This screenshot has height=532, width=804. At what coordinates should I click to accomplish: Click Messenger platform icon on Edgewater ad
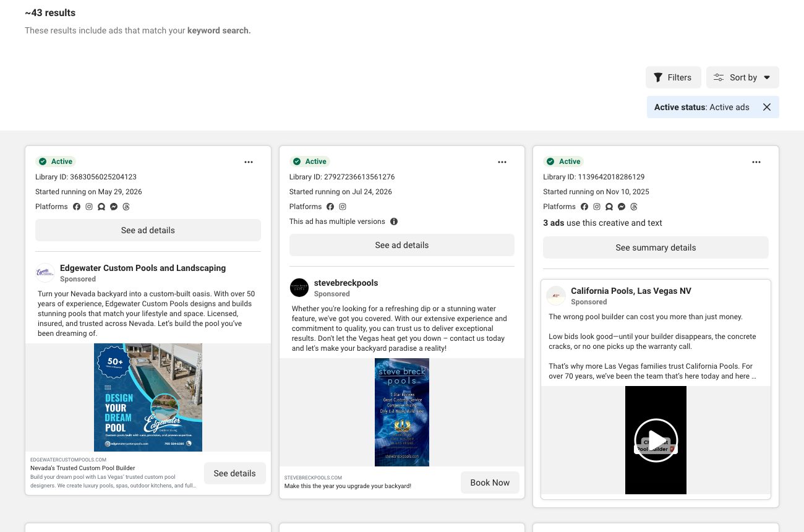[114, 207]
